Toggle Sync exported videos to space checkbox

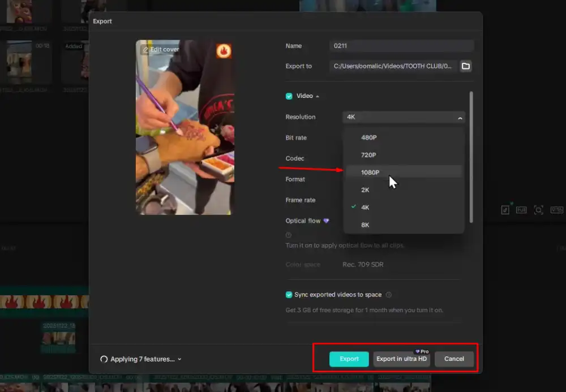(289, 295)
